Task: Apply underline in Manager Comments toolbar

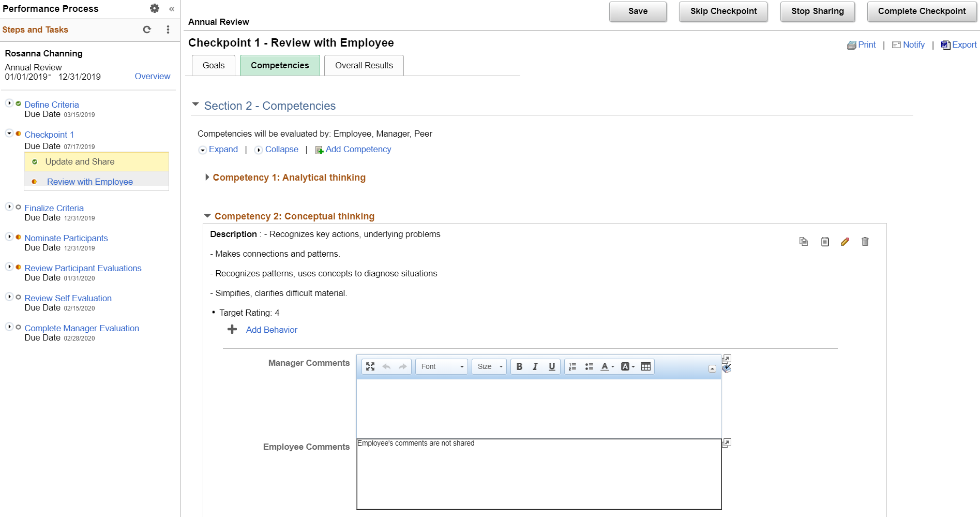Action: pyautogui.click(x=552, y=366)
